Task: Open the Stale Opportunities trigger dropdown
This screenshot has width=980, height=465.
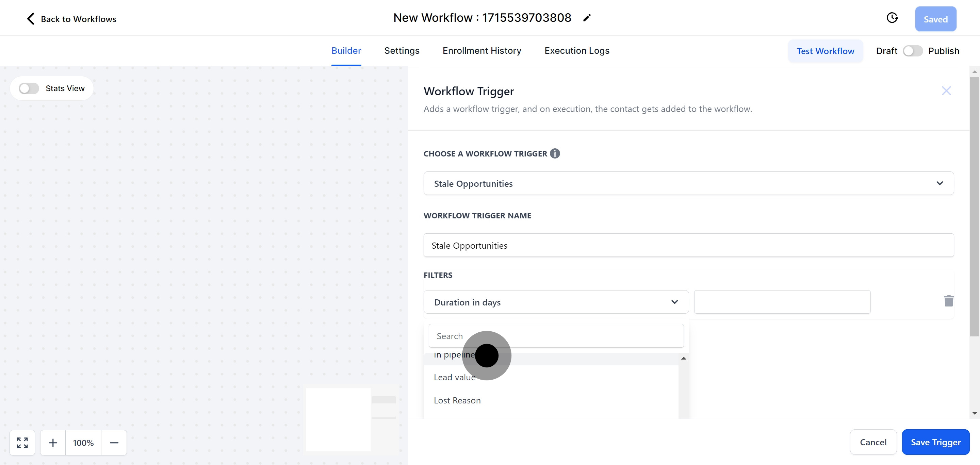Action: [688, 183]
